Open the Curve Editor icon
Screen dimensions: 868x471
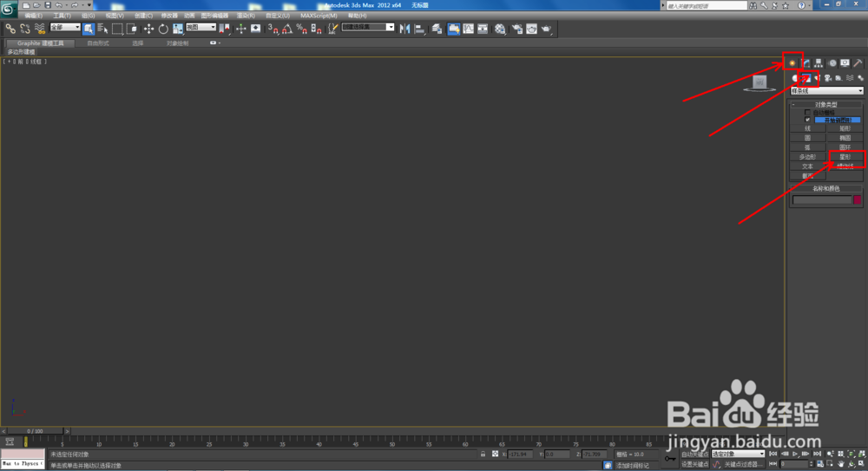469,29
